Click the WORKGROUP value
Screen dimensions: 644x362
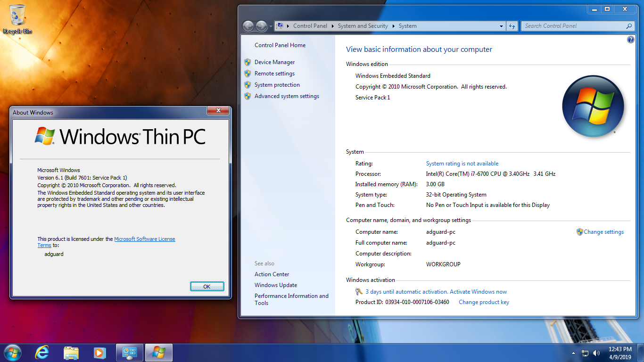[x=443, y=264]
